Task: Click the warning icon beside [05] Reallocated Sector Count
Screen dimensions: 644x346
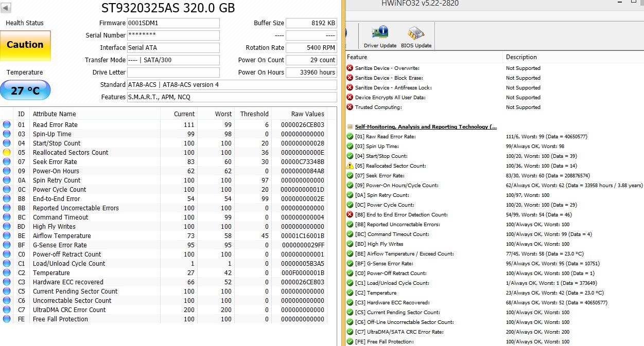Action: tap(350, 166)
